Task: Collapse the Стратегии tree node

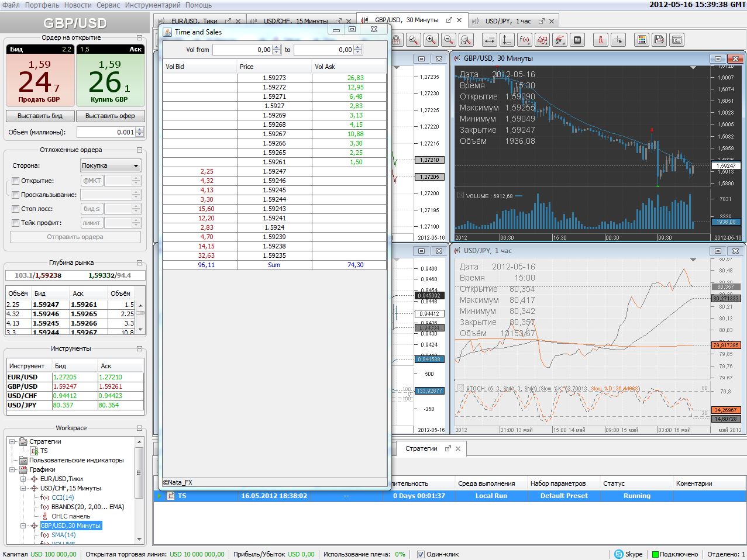Action: click(12, 441)
